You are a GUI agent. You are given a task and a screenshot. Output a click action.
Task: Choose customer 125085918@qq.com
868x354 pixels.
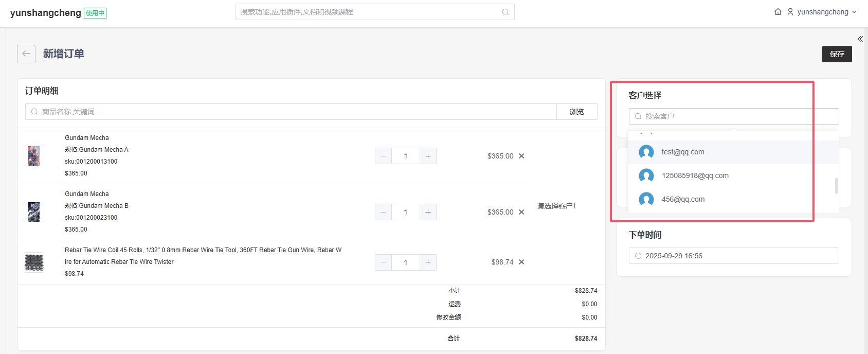click(695, 175)
